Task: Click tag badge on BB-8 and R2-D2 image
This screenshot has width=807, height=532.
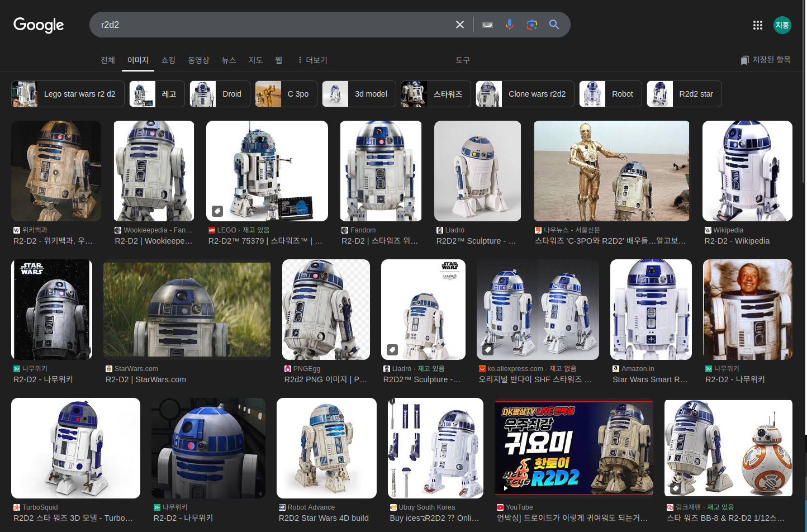Action: (x=676, y=488)
